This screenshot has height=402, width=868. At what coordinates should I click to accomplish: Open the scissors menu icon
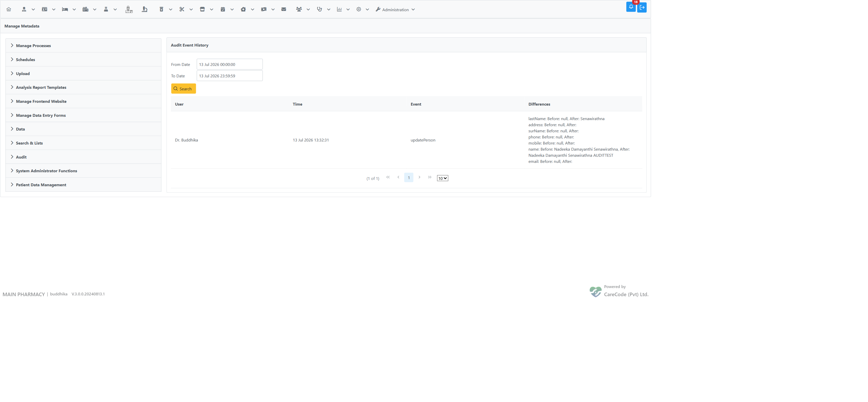tap(182, 9)
